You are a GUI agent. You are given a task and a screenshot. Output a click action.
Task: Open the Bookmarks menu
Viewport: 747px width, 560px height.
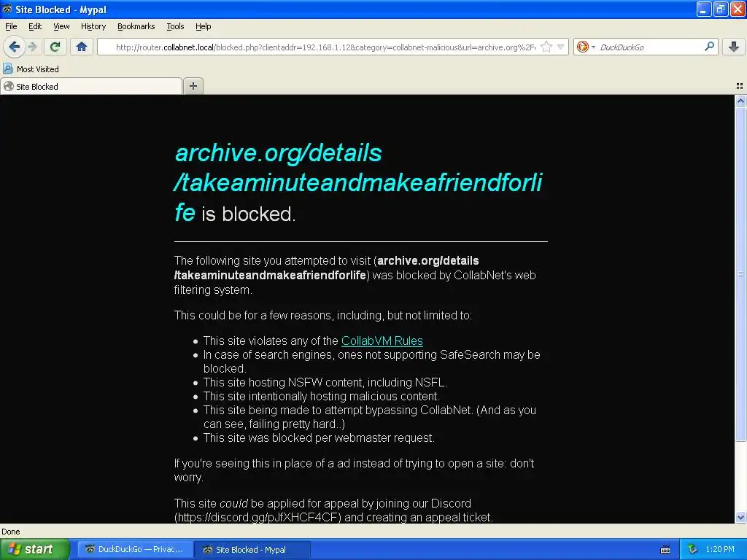pos(136,26)
